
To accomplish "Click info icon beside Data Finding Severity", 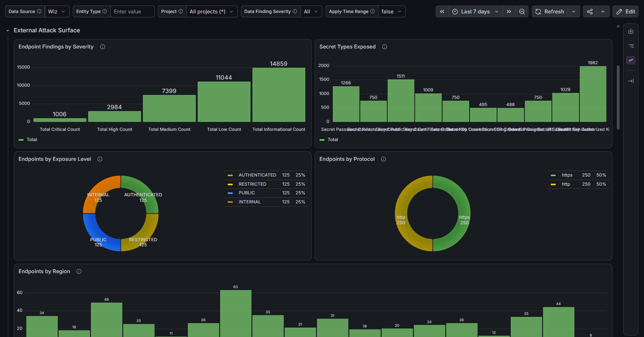I will pyautogui.click(x=295, y=11).
